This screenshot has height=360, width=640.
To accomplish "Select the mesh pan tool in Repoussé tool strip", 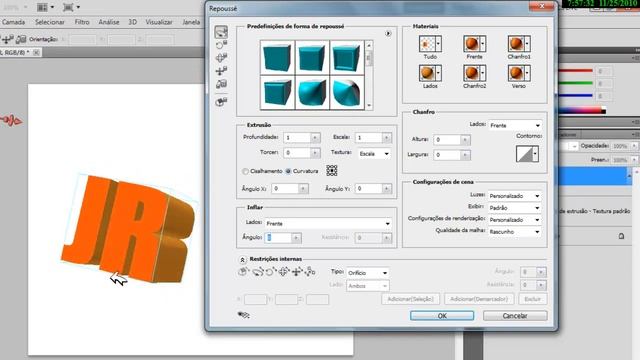I will pos(221,58).
